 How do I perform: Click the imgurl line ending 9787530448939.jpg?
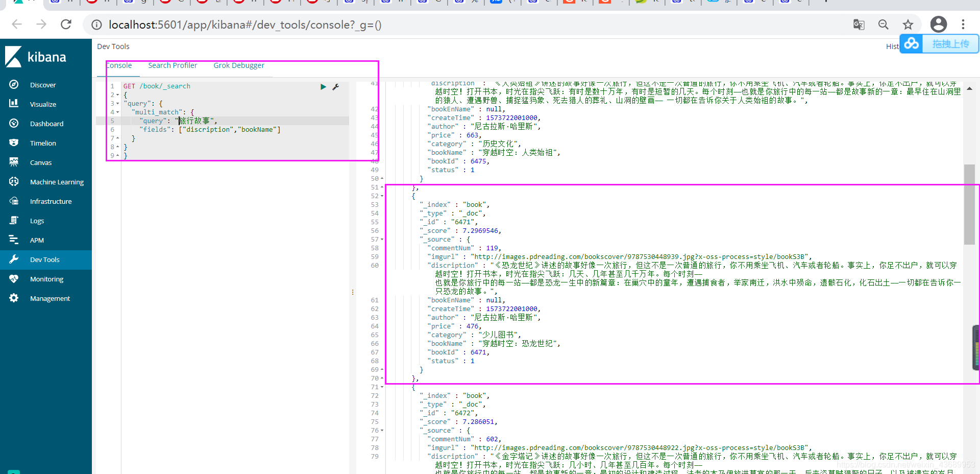(x=620, y=257)
